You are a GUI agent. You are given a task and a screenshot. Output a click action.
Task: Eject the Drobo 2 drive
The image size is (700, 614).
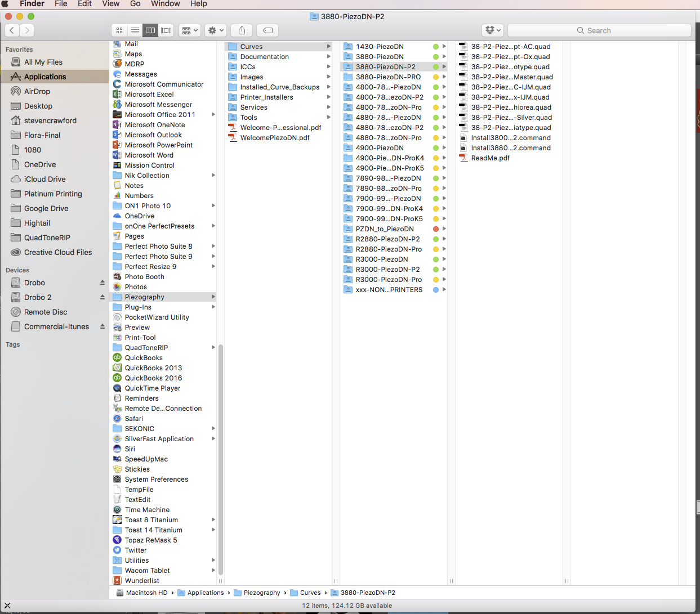[102, 297]
